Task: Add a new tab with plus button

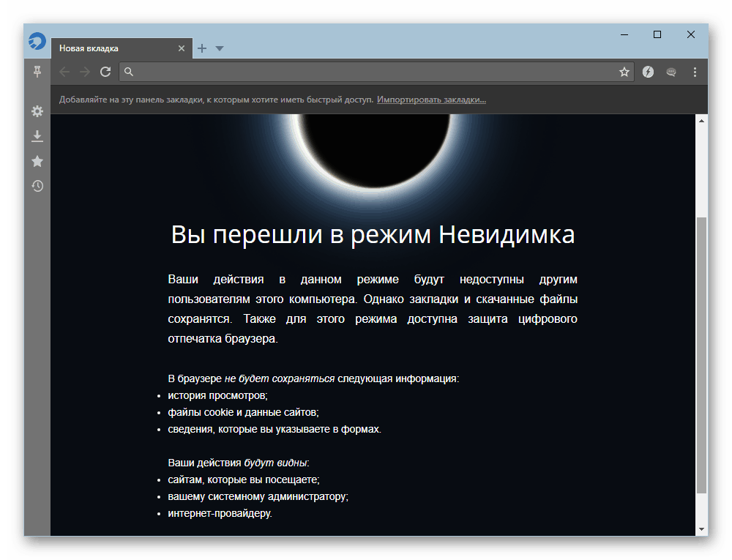Action: [202, 48]
